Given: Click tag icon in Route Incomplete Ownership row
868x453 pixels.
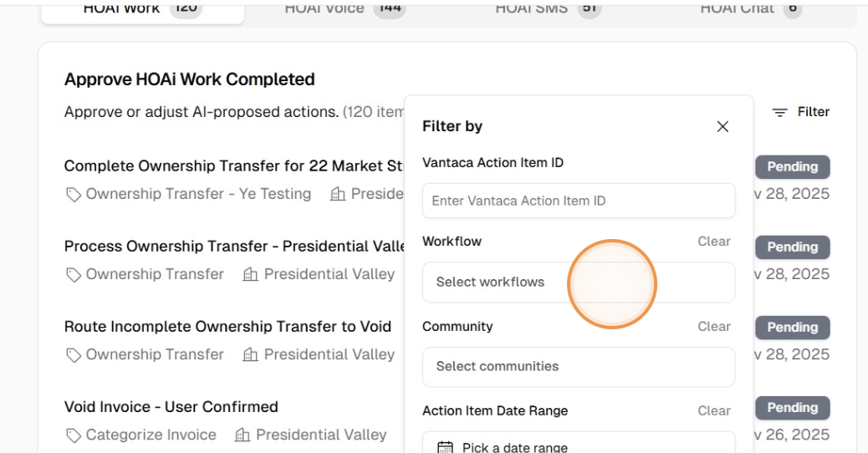Looking at the screenshot, I should point(74,355).
